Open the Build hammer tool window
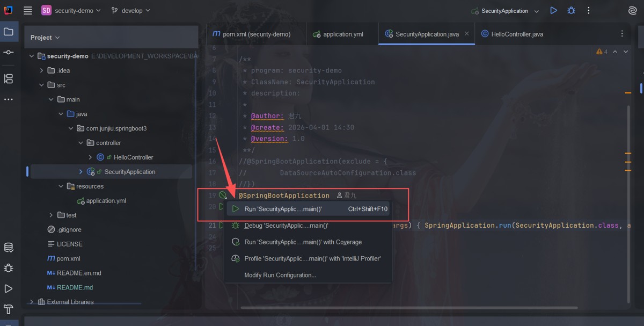644x326 pixels. [9, 309]
